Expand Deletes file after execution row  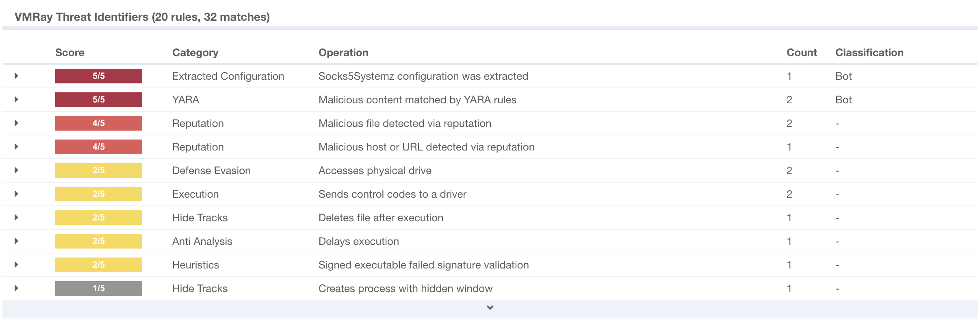[16, 218]
